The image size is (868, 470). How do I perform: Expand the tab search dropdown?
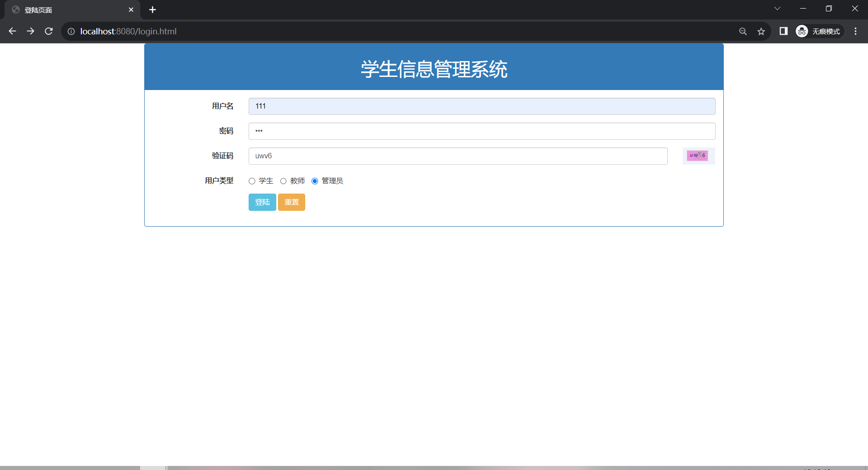[777, 9]
